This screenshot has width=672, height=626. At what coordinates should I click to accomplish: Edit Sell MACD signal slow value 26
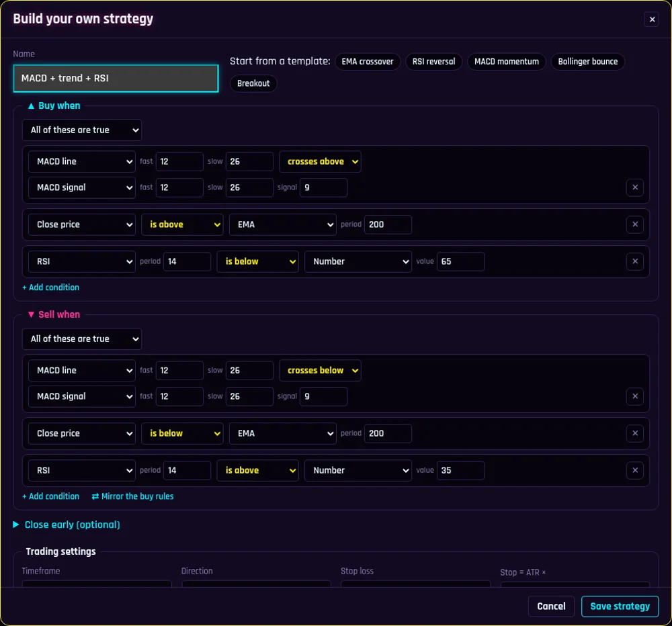coord(249,396)
